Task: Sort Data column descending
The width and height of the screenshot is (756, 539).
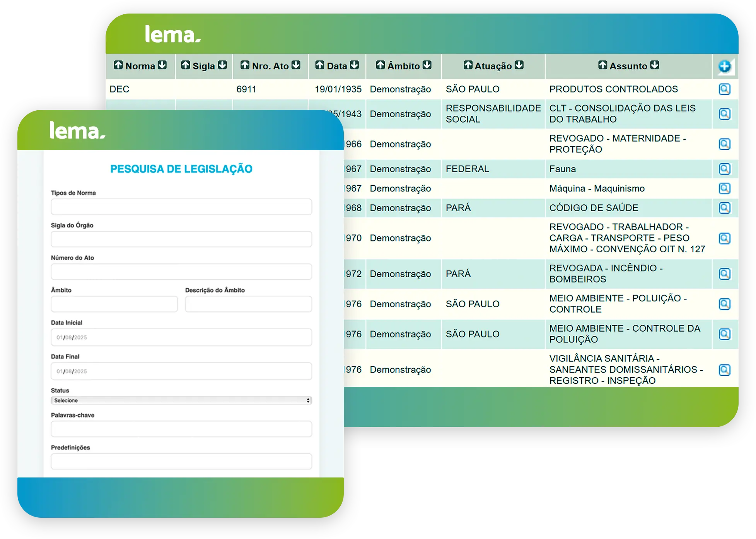Action: pos(354,65)
